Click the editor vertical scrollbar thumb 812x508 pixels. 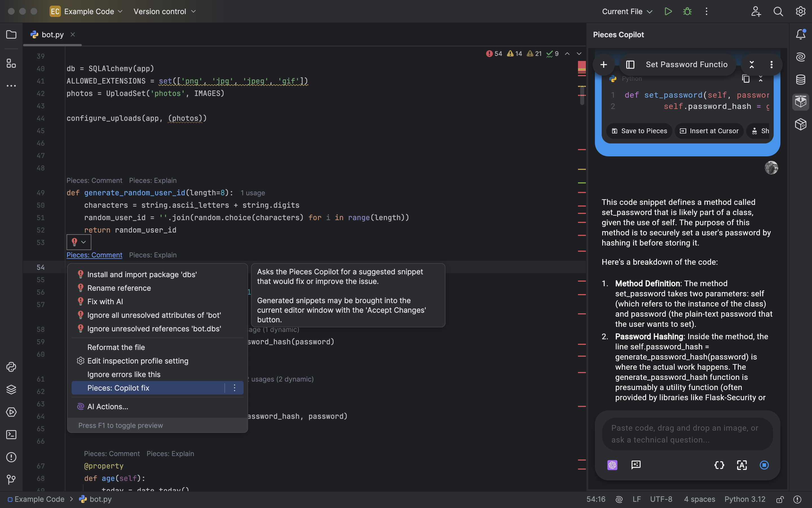(582, 95)
